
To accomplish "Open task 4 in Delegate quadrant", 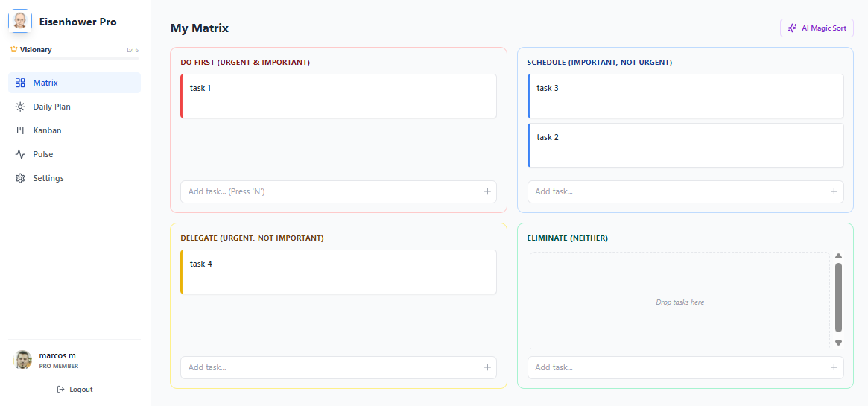I will click(338, 272).
